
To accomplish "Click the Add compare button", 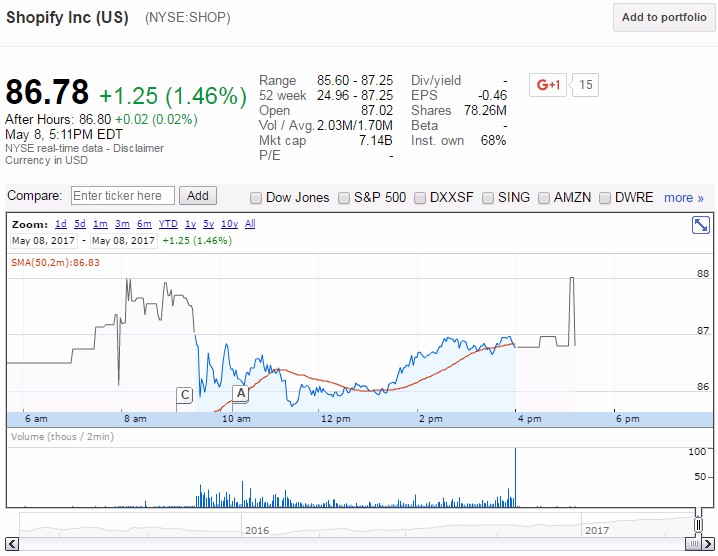I will click(198, 196).
